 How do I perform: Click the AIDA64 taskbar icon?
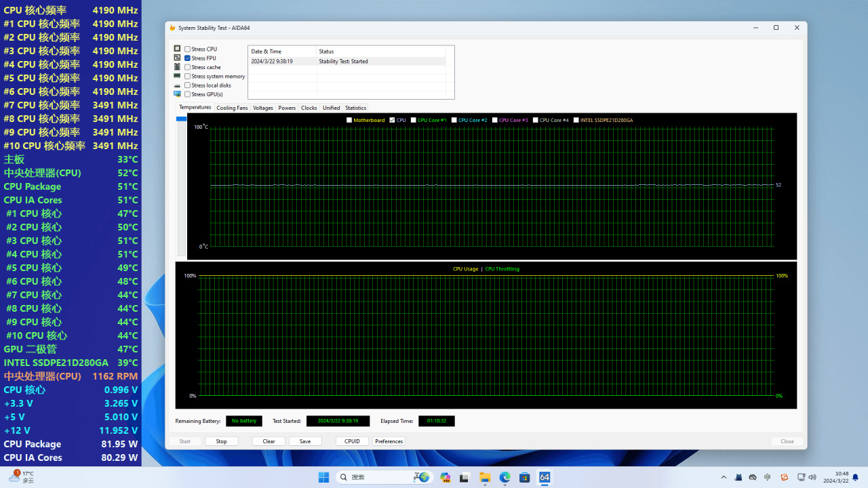545,477
